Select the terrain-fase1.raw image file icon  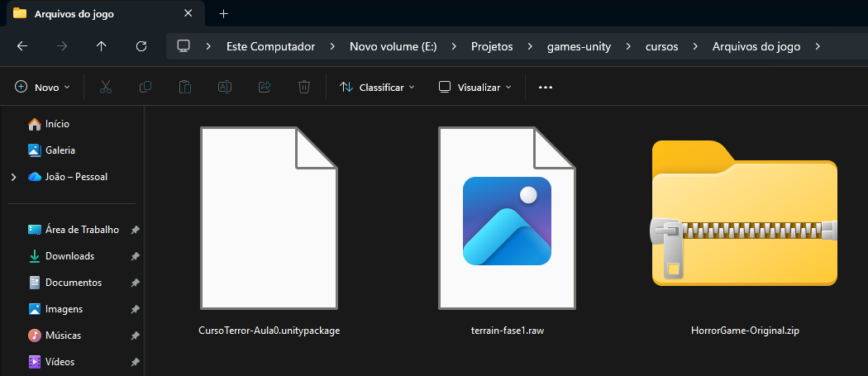coord(507,217)
